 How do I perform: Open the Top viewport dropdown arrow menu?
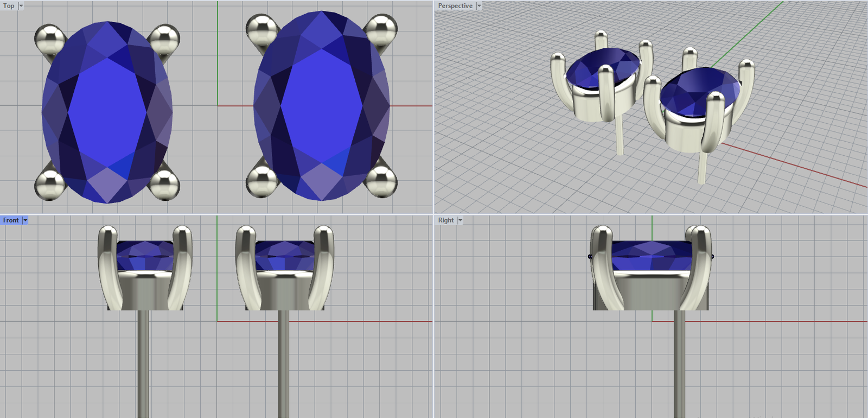pyautogui.click(x=21, y=6)
